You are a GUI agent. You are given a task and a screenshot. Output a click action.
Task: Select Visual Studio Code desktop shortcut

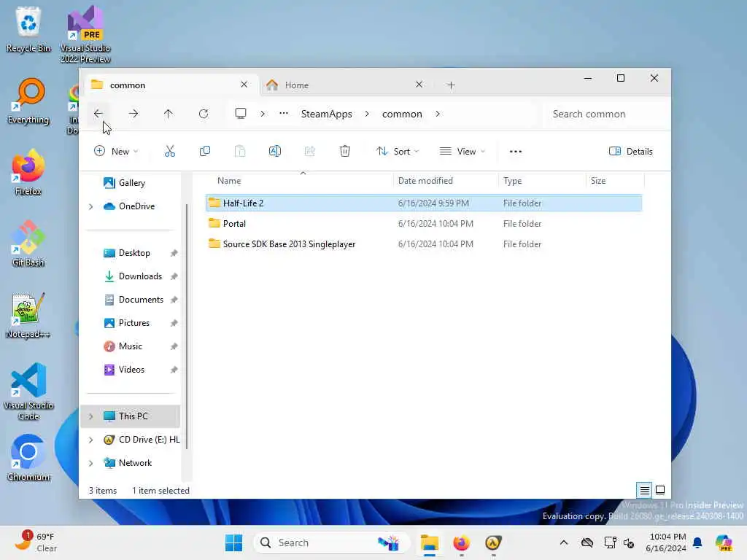coord(28,392)
